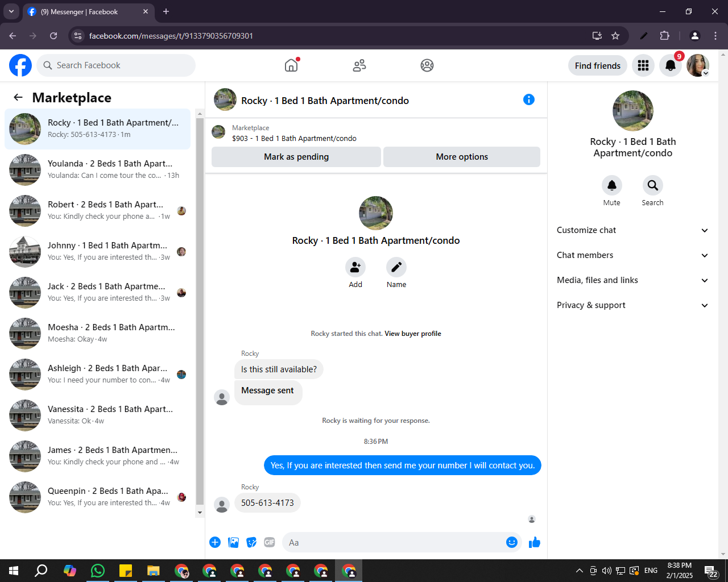Open the nine-dot Menu grid icon
The image size is (728, 582).
(x=643, y=65)
